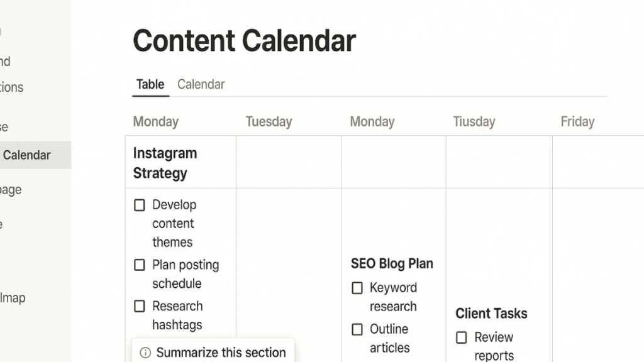The width and height of the screenshot is (644, 362).
Task: Click the Content Calendar page title
Action: (245, 41)
